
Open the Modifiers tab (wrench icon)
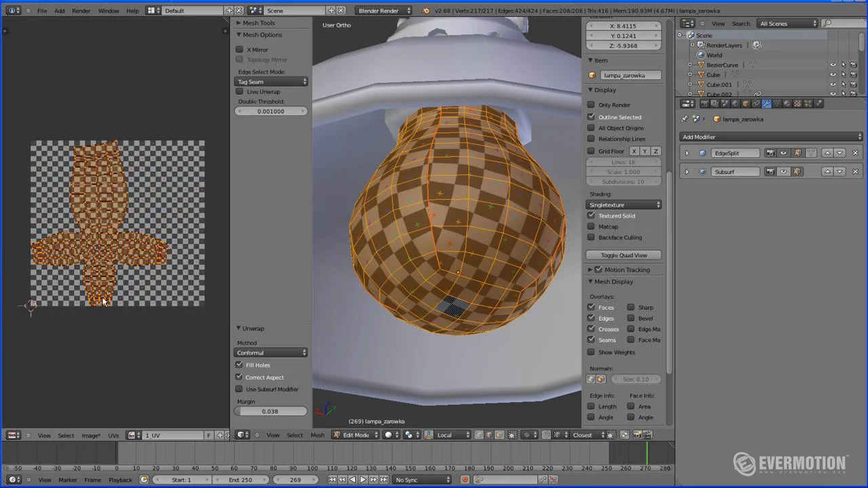tap(766, 104)
